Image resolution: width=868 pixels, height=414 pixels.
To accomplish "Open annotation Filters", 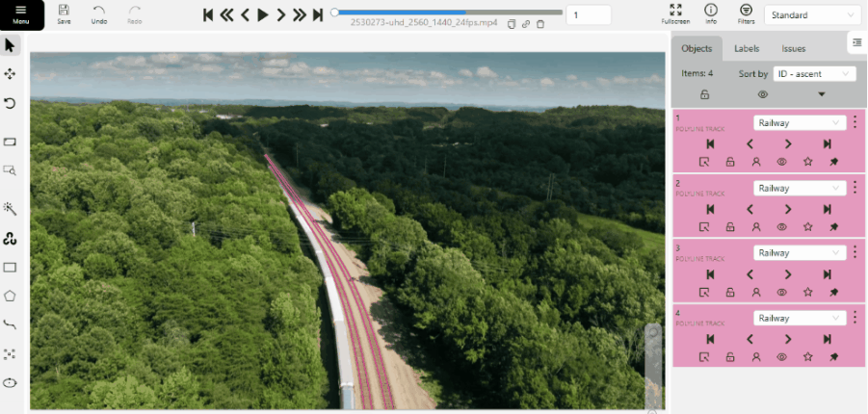I will coord(746,14).
